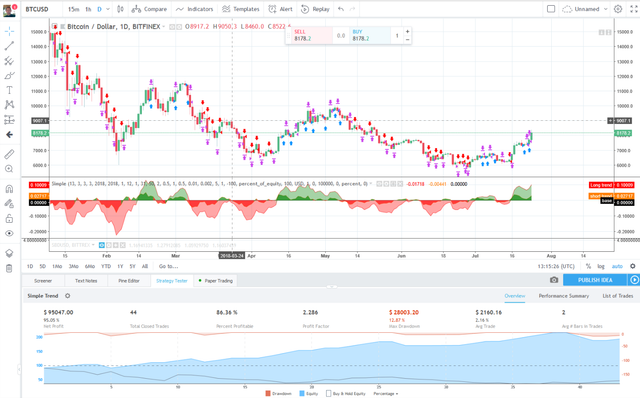640x398 pixels.
Task: Select the crosshair cursor tool
Action: tap(9, 31)
